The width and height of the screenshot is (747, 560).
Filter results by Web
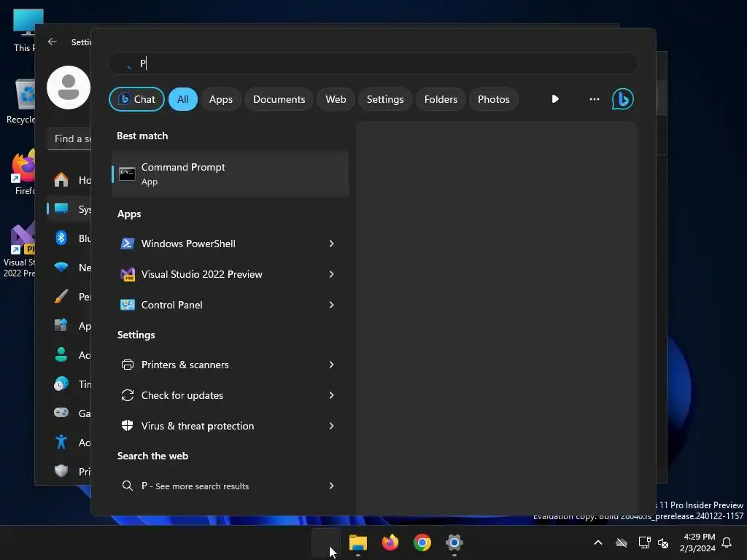(x=336, y=99)
